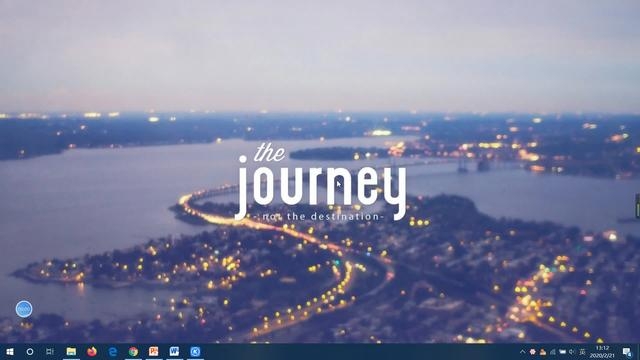Switch to Google Chrome on taskbar
Screen dimensions: 640x360
coord(133,351)
